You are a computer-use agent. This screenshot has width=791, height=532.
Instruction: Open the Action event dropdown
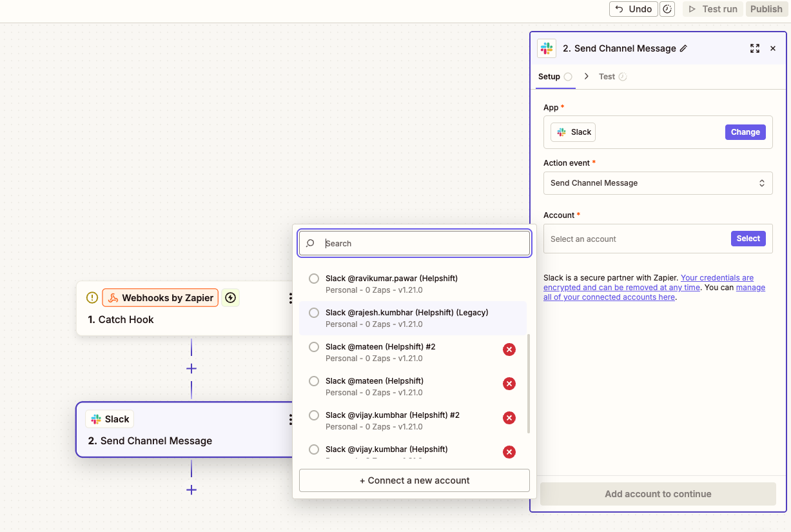click(658, 183)
